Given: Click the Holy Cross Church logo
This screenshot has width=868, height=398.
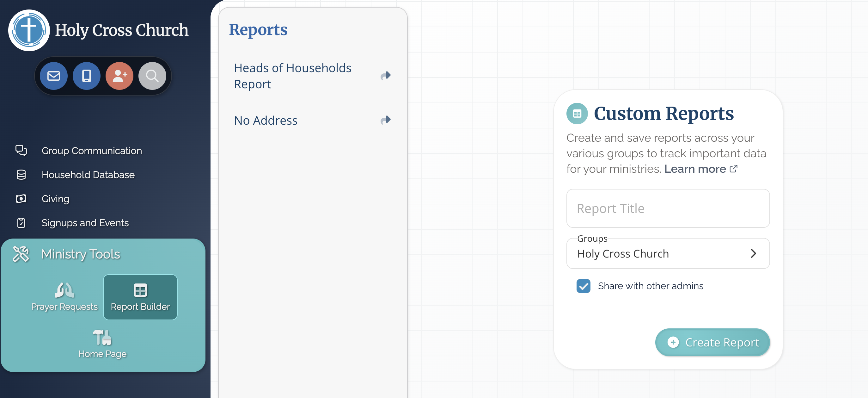Looking at the screenshot, I should point(29,30).
